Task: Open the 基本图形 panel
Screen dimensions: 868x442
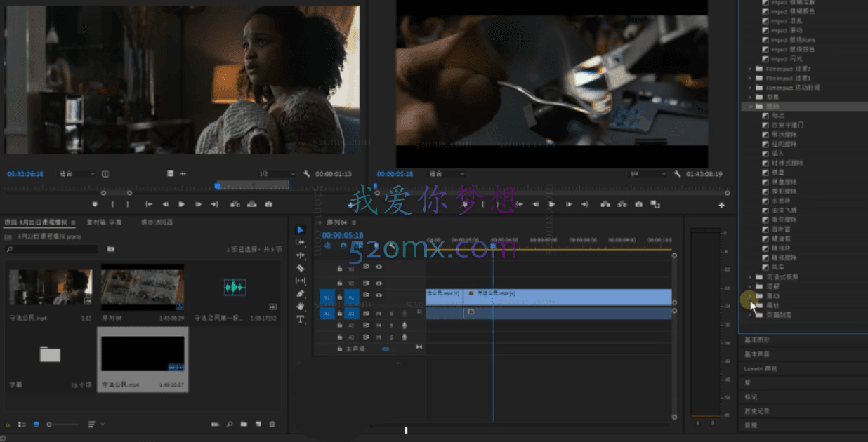Action: (x=756, y=340)
